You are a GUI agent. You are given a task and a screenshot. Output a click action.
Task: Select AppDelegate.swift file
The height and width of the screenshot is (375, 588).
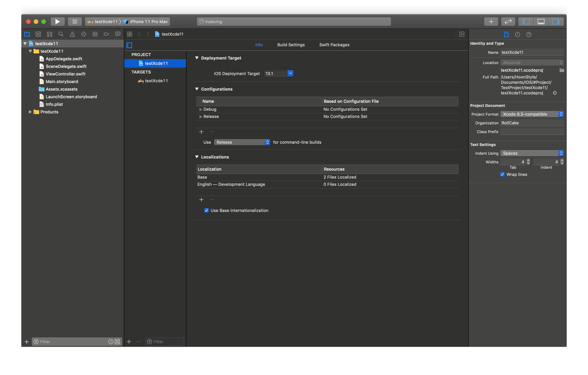tap(64, 59)
